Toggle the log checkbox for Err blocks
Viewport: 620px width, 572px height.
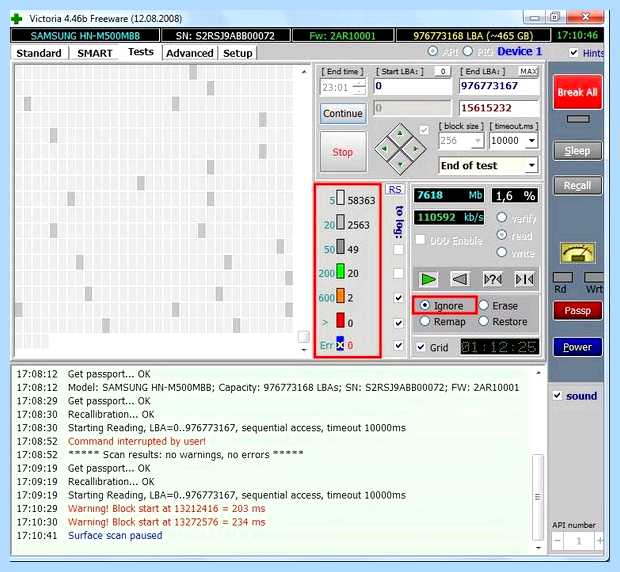point(399,345)
